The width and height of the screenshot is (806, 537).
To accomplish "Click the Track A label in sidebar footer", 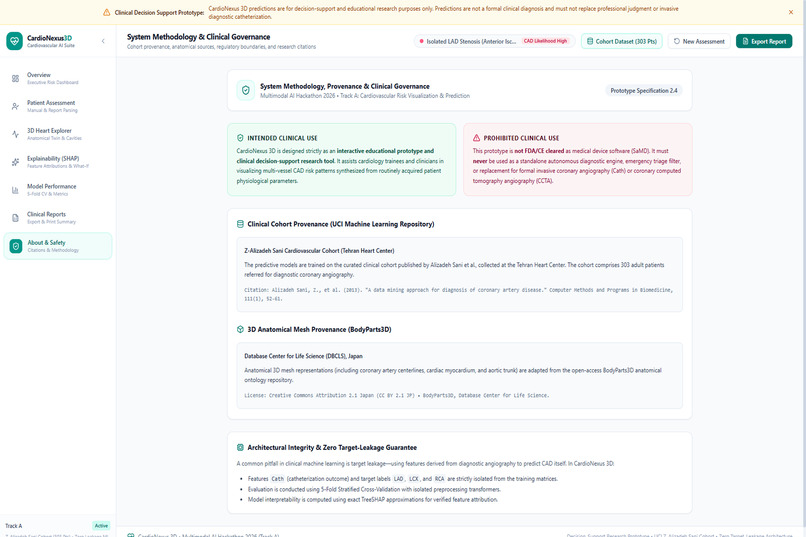I will point(14,526).
